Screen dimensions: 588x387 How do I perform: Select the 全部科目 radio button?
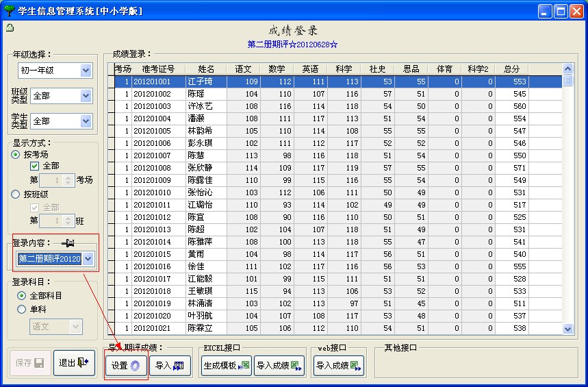pyautogui.click(x=22, y=295)
